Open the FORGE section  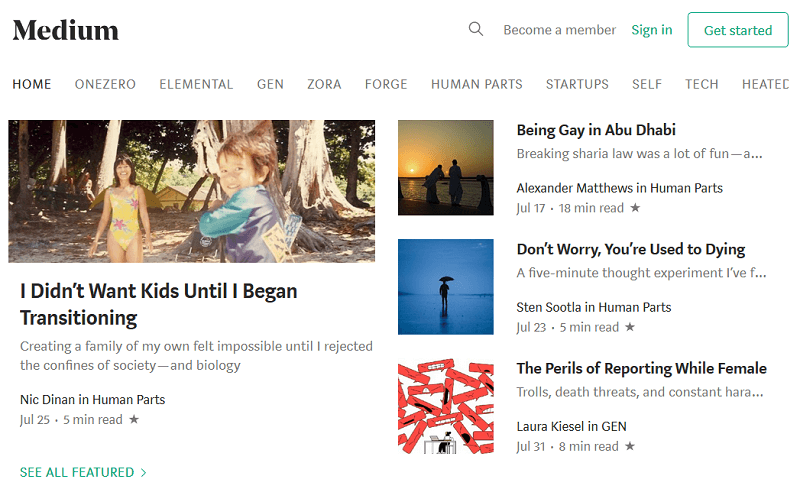(x=386, y=84)
